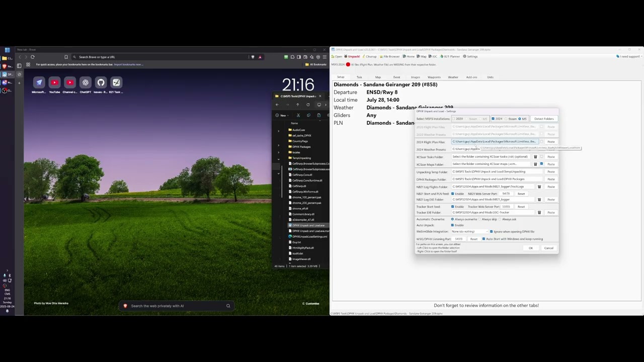Viewport: 644px width, 362px height.
Task: Clear the XCSoar Tasks Folder with trash icon
Action: tap(535, 156)
